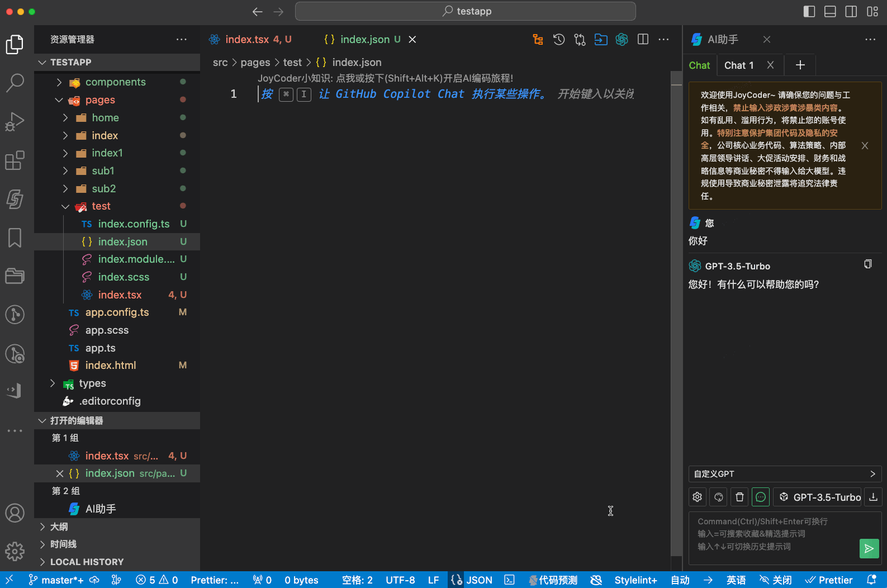Select the GPT-3.5-Turbo model selector
The height and width of the screenshot is (588, 887).
[x=818, y=497]
